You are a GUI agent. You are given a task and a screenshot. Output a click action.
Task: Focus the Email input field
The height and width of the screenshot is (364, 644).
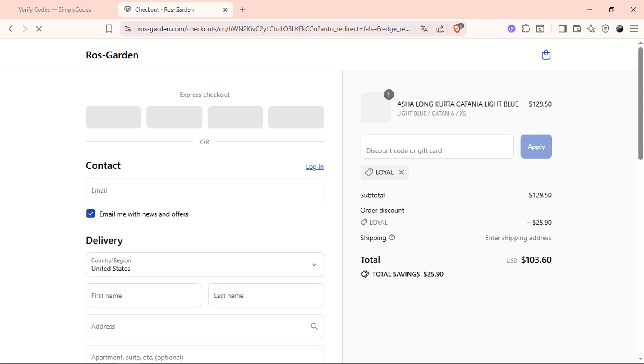point(205,190)
